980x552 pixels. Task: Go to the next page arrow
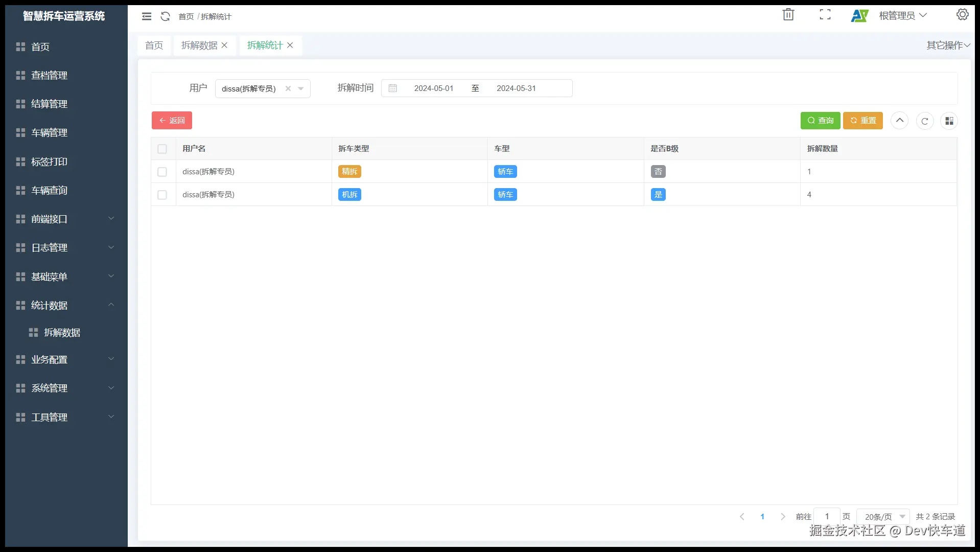[783, 517]
